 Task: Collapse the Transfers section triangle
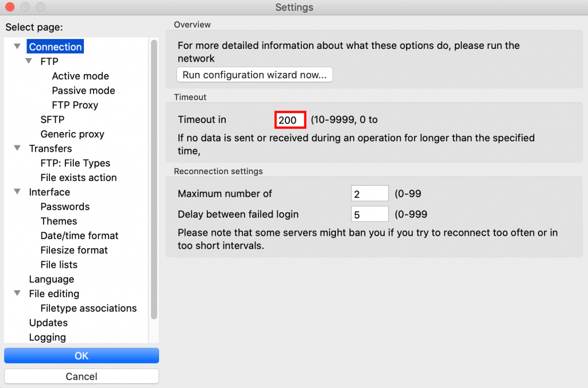point(17,148)
